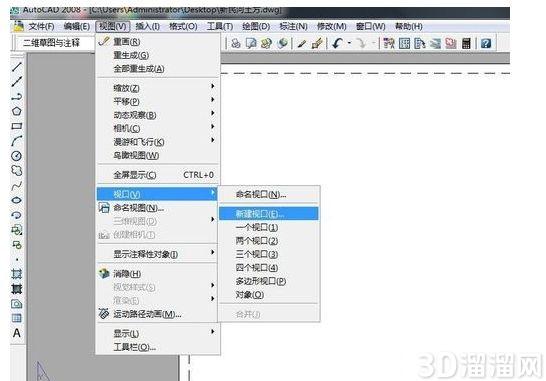Viewport: 546px width, 381px height.
Task: Select the Multiline Text 'A' tool
Action: [x=17, y=333]
